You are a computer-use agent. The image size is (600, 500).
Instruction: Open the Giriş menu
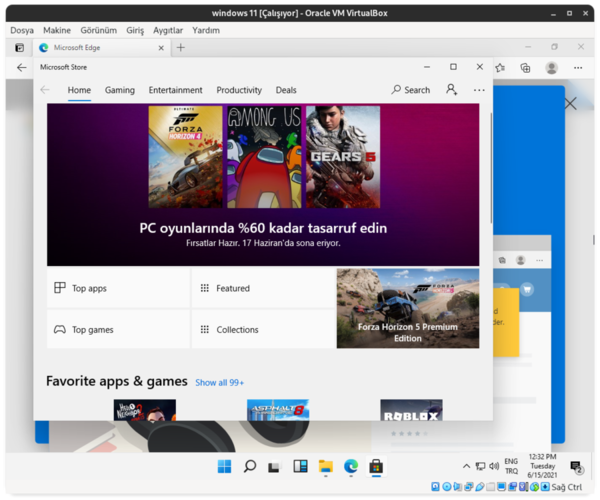click(135, 30)
